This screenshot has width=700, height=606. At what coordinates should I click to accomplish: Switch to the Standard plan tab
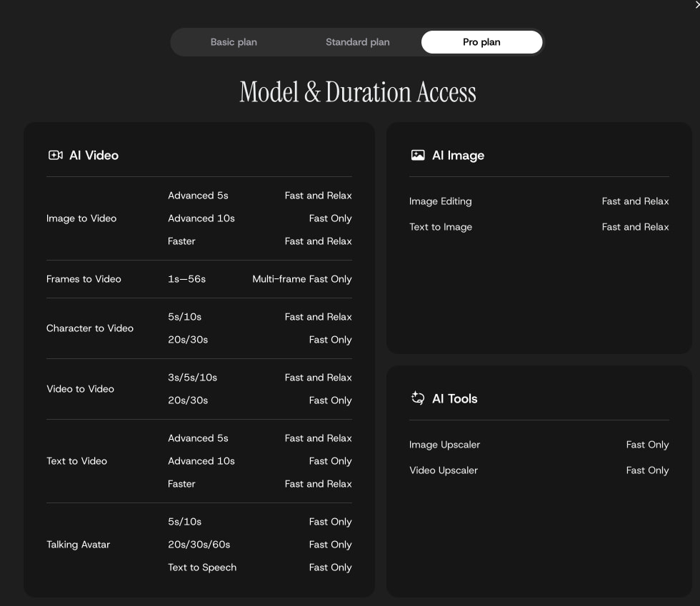(x=358, y=42)
